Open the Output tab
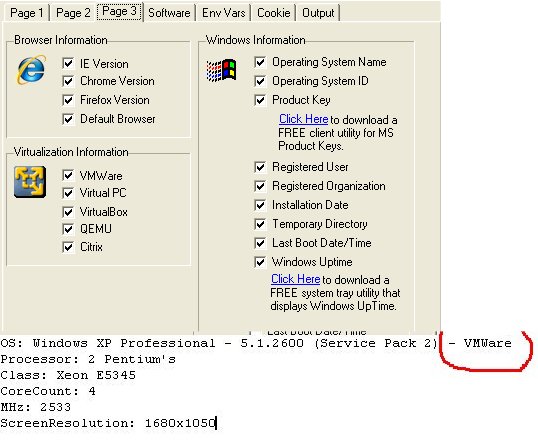This screenshot has height=443, width=538. (x=318, y=13)
